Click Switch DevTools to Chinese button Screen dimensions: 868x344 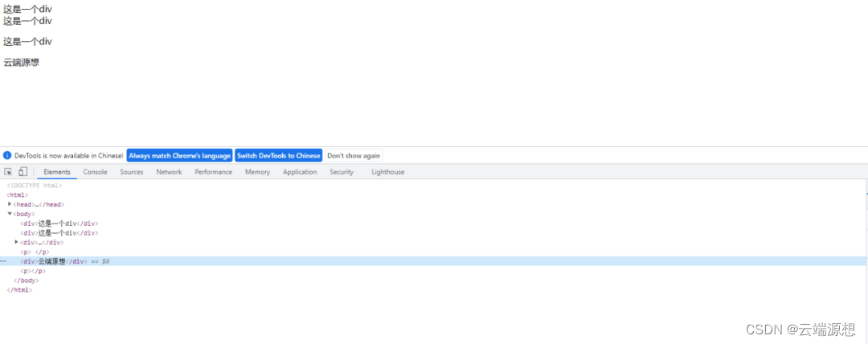click(278, 156)
